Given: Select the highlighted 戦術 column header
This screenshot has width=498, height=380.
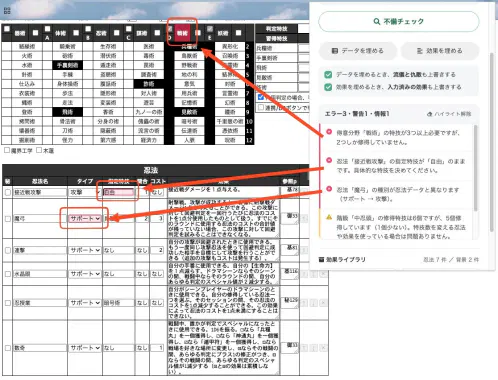Looking at the screenshot, I should (x=182, y=33).
